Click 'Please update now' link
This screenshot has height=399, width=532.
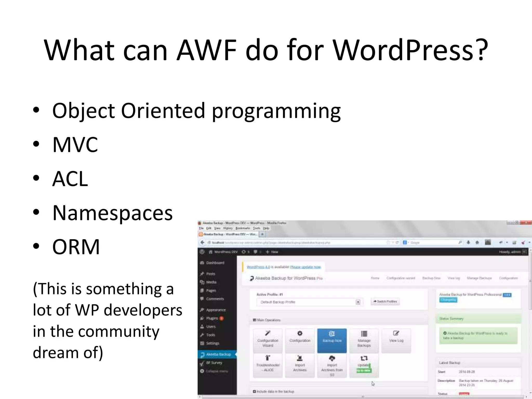305,267
